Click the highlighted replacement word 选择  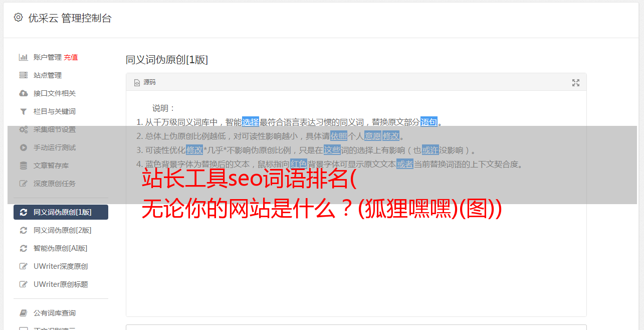pos(251,122)
